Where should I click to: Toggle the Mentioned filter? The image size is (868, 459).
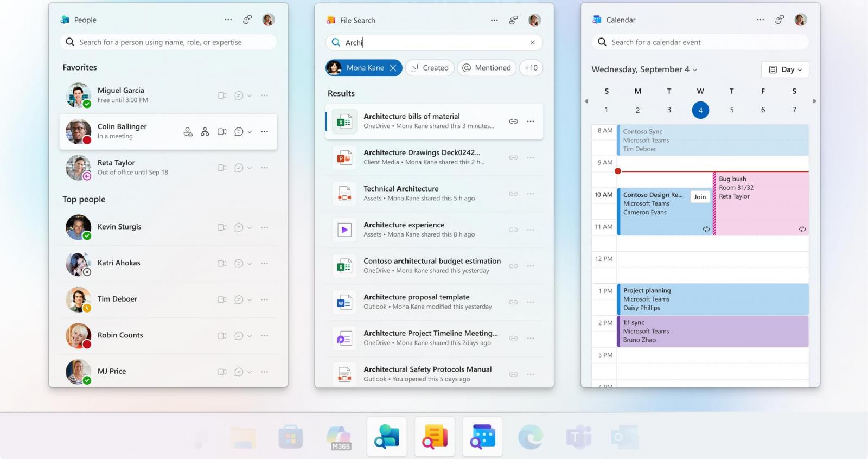pyautogui.click(x=487, y=68)
